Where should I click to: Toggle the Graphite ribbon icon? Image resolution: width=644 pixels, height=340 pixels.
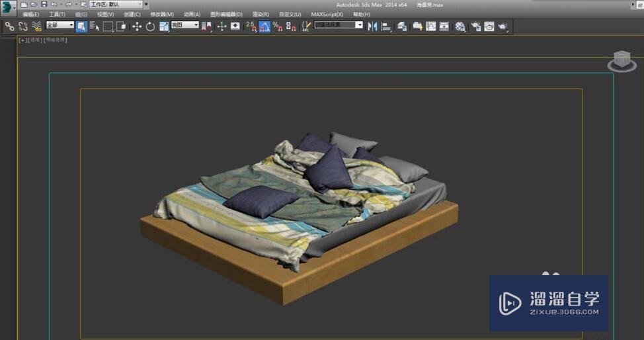point(418,26)
